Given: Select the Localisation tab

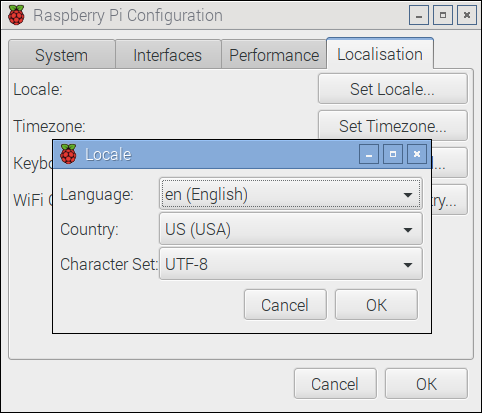Looking at the screenshot, I should [380, 54].
